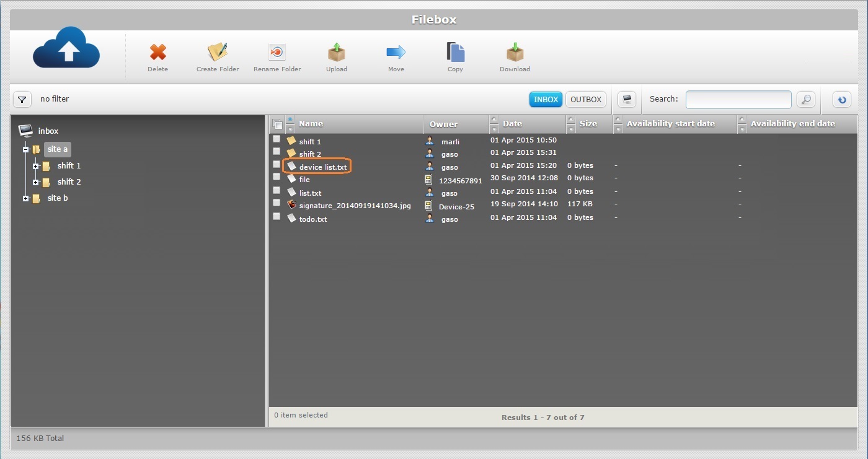Tick the select-all checkbox in list header
Viewport: 868px width, 459px height.
[277, 124]
